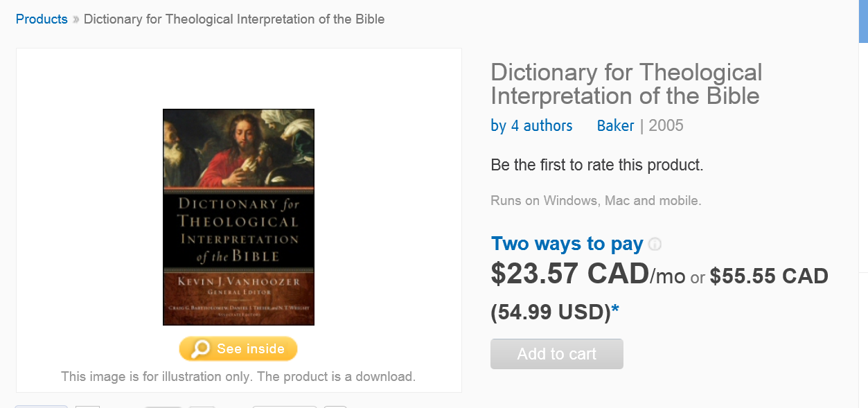Click the (54.99 USD) price text

pyautogui.click(x=550, y=312)
